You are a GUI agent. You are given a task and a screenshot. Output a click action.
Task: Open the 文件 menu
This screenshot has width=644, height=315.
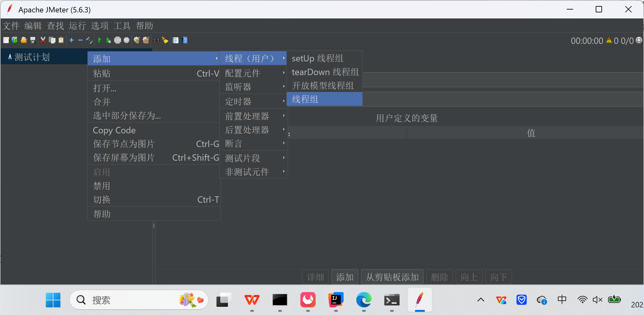coord(11,26)
